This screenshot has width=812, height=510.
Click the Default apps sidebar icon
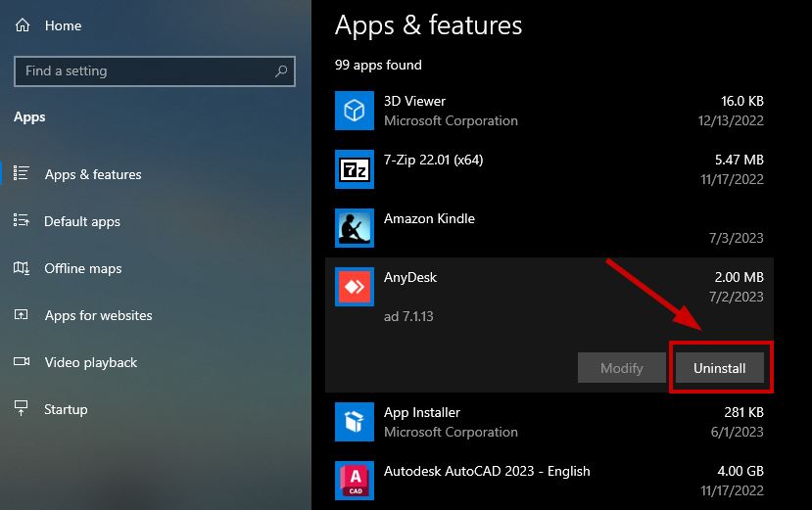[x=22, y=220]
